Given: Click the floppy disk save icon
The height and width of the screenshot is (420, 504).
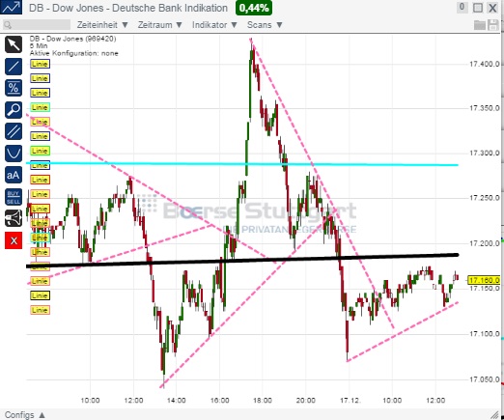Looking at the screenshot, I should pos(493,25).
